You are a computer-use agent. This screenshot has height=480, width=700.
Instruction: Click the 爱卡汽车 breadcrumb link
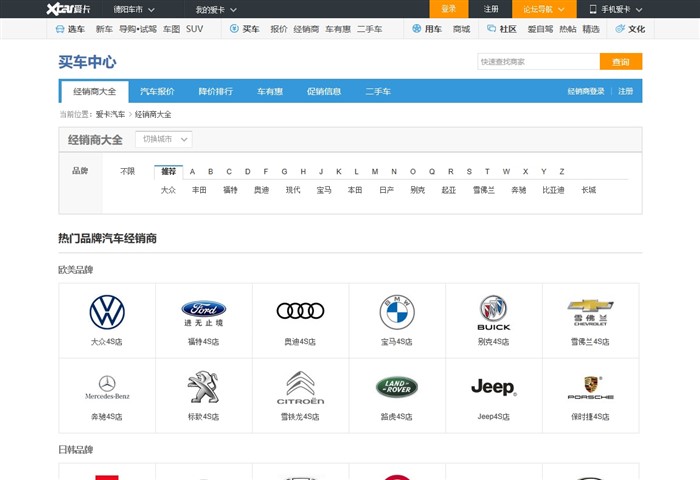coord(110,114)
